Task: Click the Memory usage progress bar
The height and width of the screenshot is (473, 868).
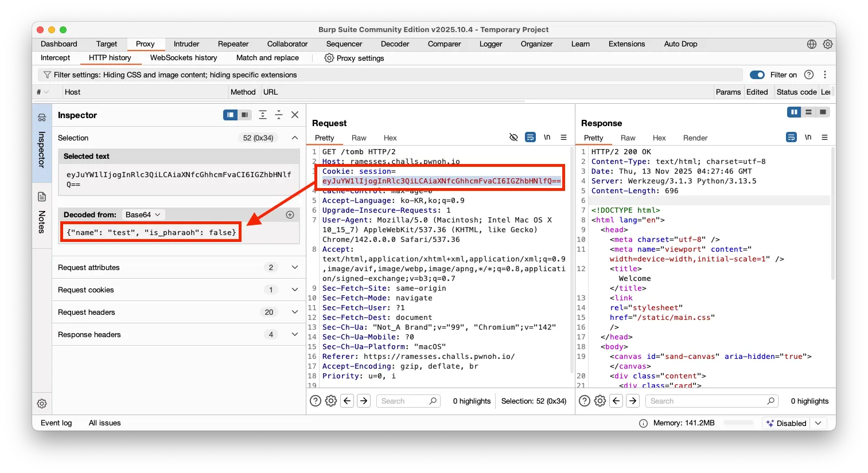Action: [x=738, y=423]
